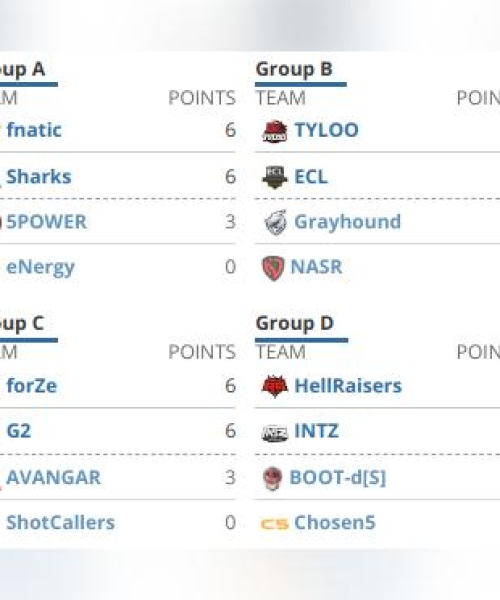Click the BOOT-d[S] team logo icon
Viewport: 500px width, 600px height.
pyautogui.click(x=273, y=478)
